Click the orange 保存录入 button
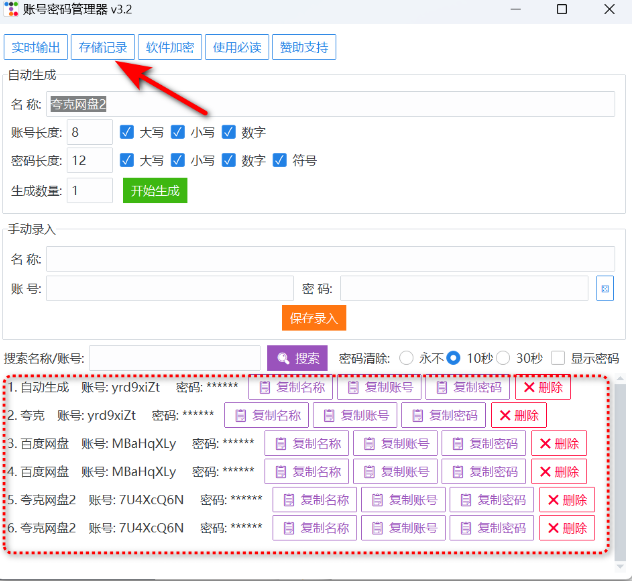 [314, 318]
